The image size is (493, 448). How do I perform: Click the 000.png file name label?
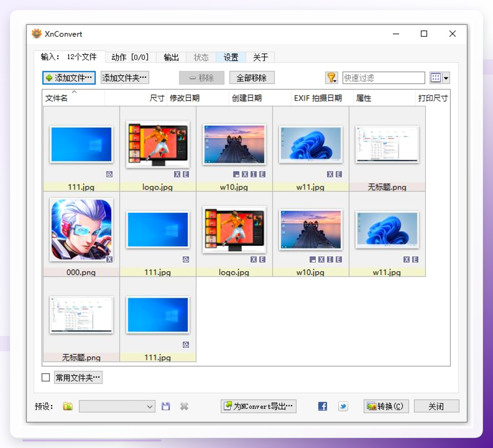coord(81,272)
